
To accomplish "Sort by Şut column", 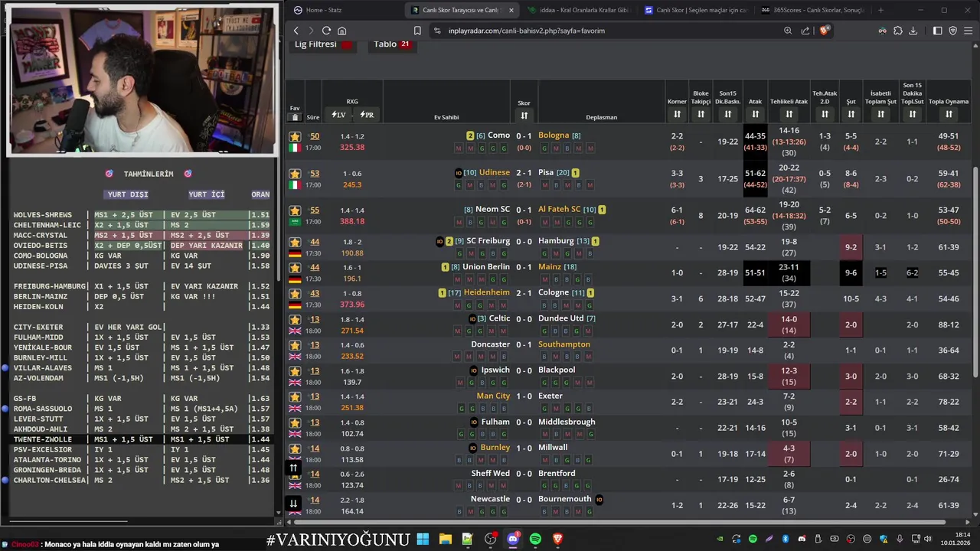I will coord(851,114).
